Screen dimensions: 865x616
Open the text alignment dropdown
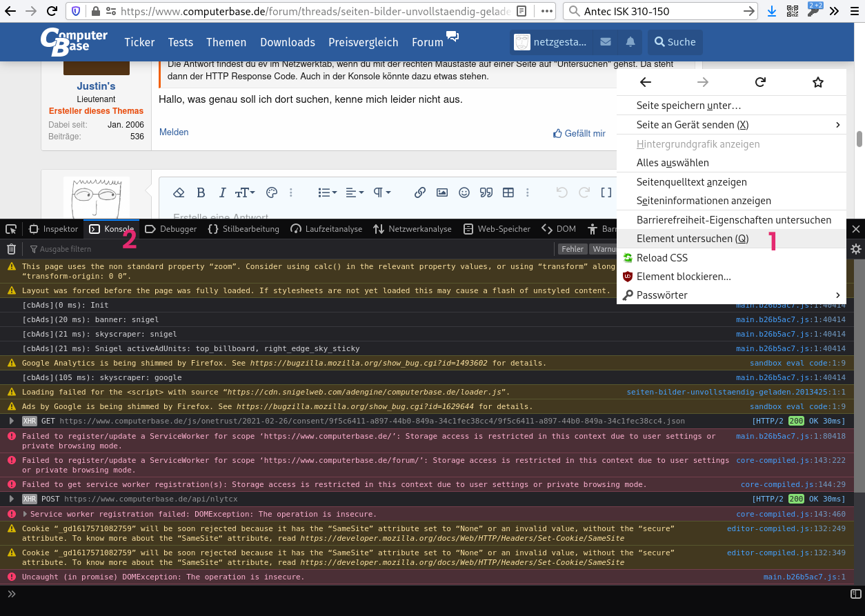[355, 192]
